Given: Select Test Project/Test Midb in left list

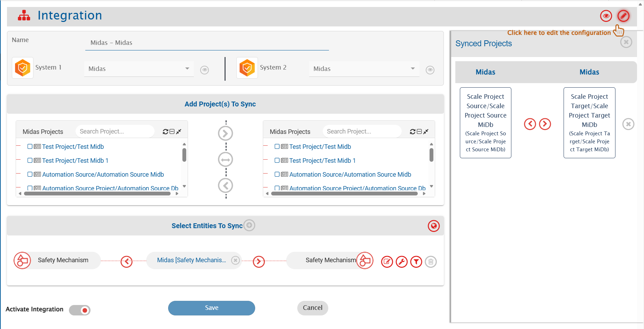Looking at the screenshot, I should (x=73, y=147).
